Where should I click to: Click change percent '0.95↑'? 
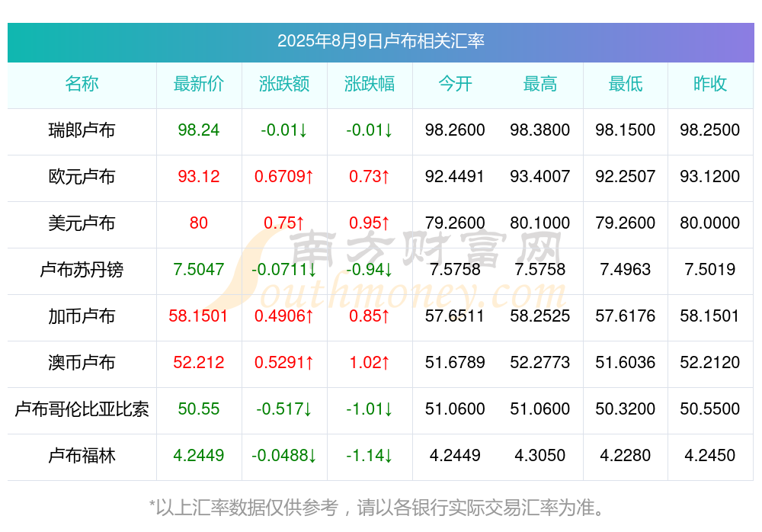(370, 223)
